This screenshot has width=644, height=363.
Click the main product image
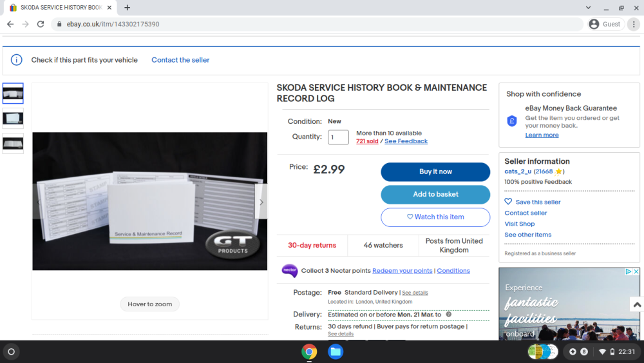pyautogui.click(x=150, y=201)
